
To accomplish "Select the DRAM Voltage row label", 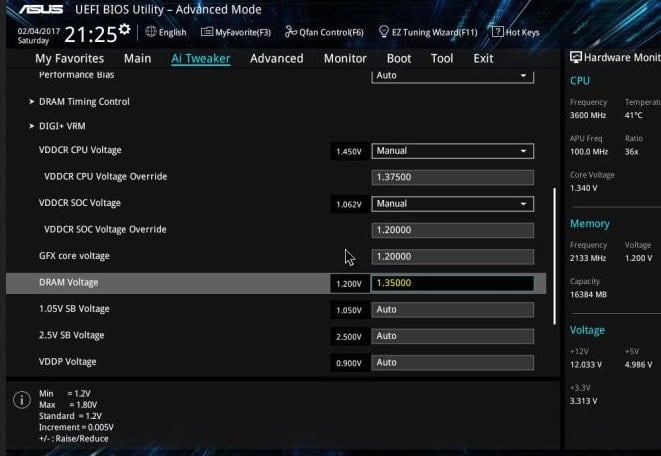I will (x=69, y=282).
